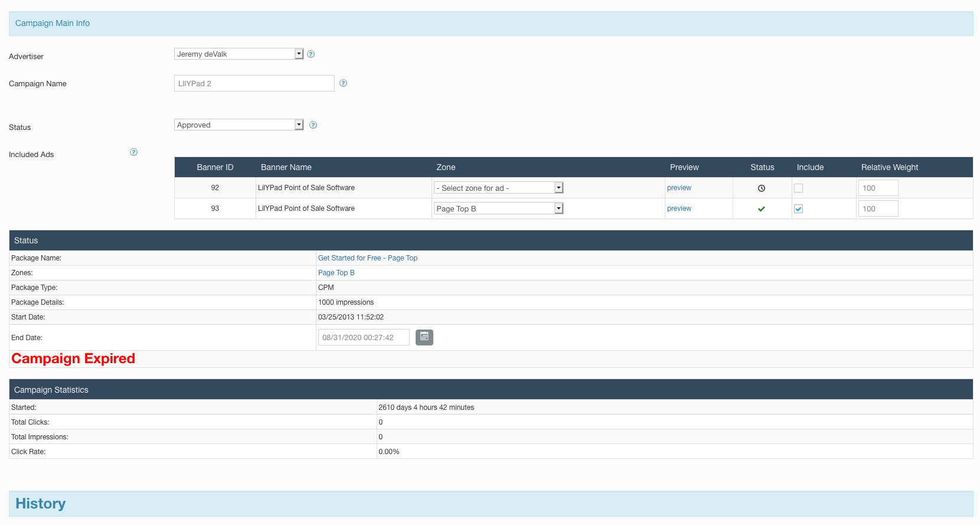Preview banner 93 ad
The image size is (980, 525).
coord(679,208)
